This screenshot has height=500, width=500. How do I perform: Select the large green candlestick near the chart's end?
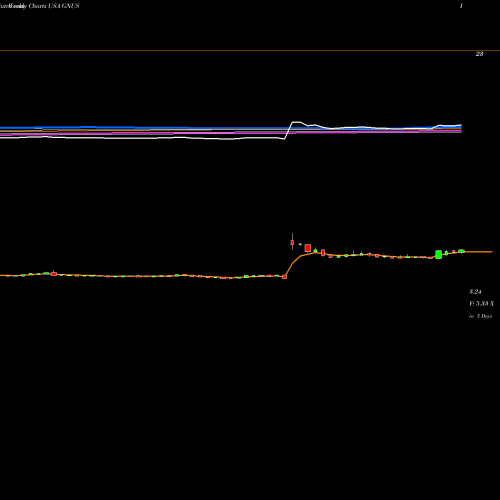[439, 254]
